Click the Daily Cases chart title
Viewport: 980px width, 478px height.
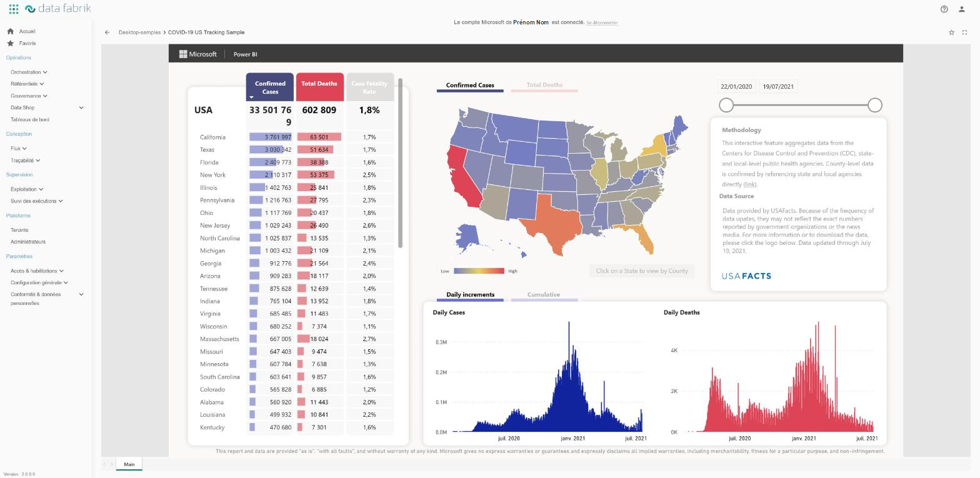point(449,312)
